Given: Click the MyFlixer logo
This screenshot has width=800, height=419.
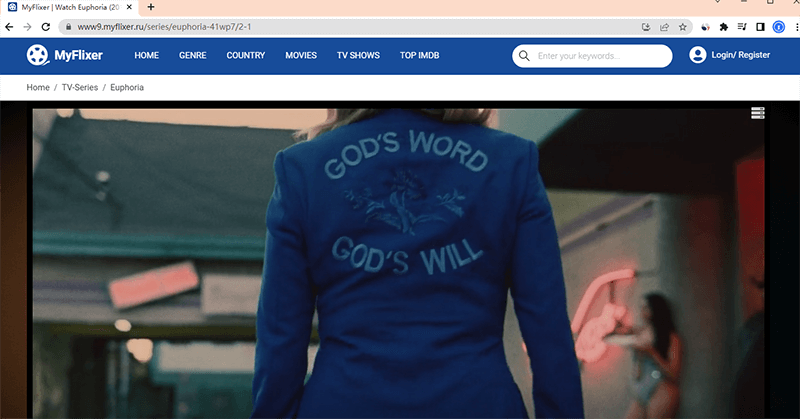Looking at the screenshot, I should 65,55.
